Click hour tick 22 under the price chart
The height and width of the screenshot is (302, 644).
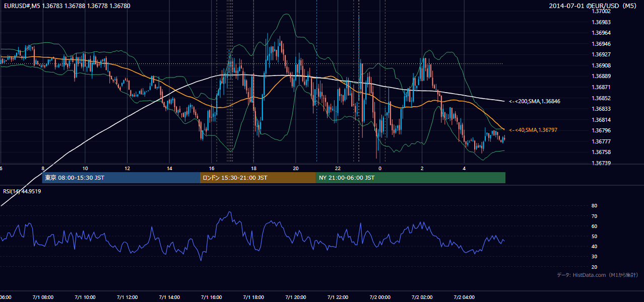pyautogui.click(x=338, y=168)
